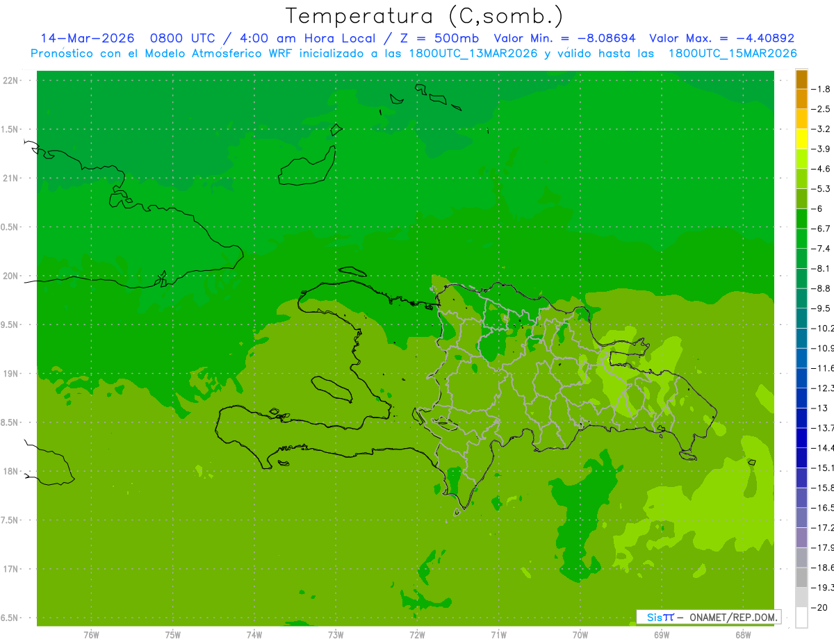
Task: Click the "1800UTC_15MAR2026" valid-until time
Action: 733,53
